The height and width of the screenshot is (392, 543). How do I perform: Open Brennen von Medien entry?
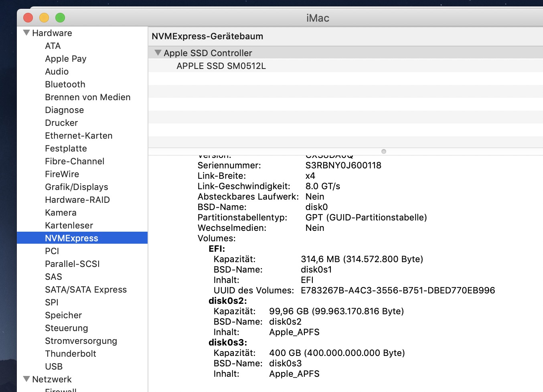point(88,97)
